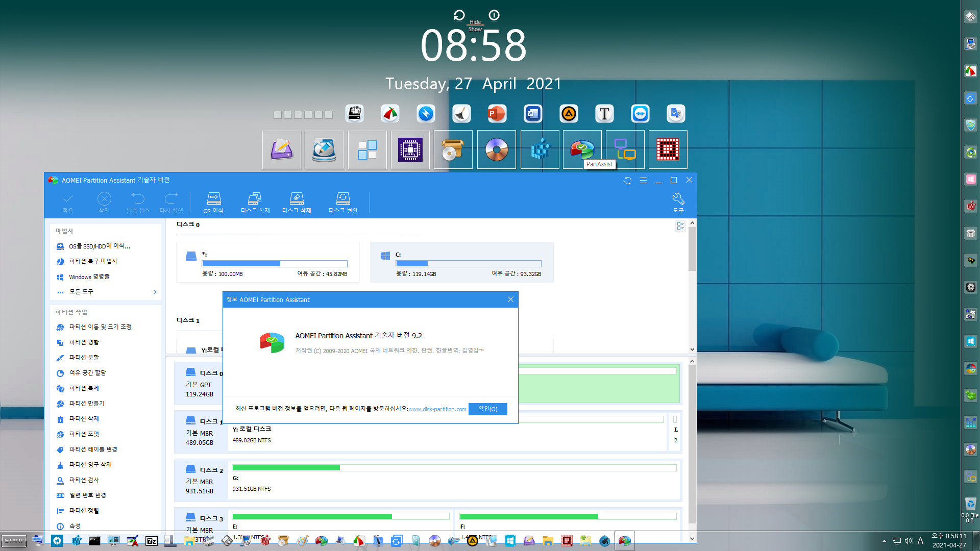
Task: Open PowerPoint icon in dock
Action: coord(497,113)
